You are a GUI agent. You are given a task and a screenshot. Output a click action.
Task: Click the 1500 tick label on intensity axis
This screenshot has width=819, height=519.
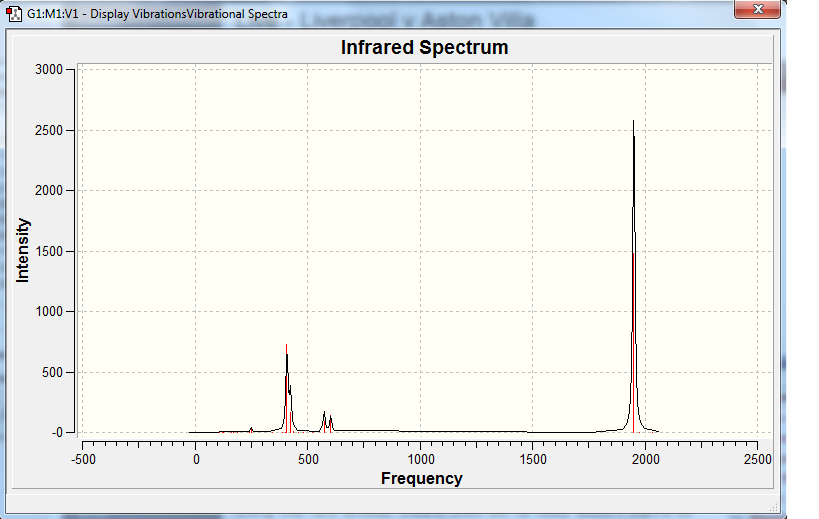tap(49, 251)
